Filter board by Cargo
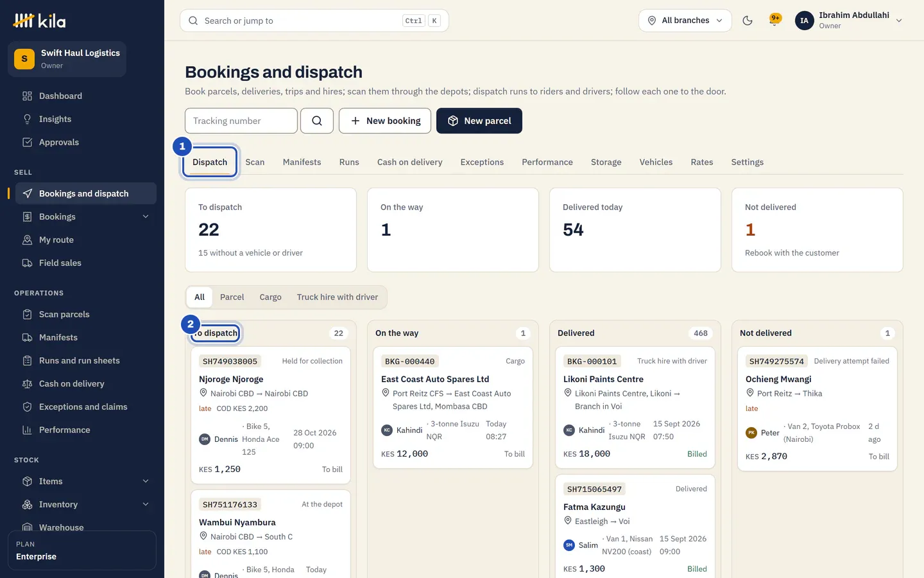The height and width of the screenshot is (578, 924). (270, 297)
